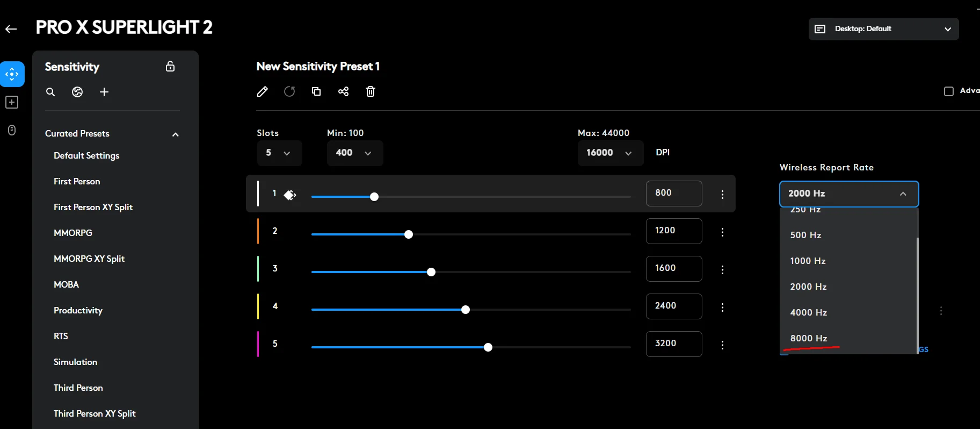The height and width of the screenshot is (429, 980).
Task: Rename the preset using the pencil icon
Action: [263, 91]
